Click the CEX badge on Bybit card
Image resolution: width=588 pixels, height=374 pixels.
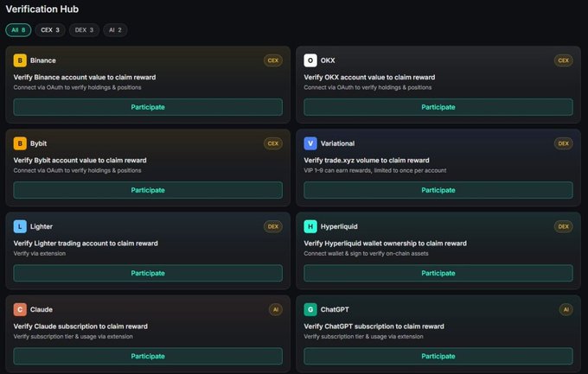273,143
